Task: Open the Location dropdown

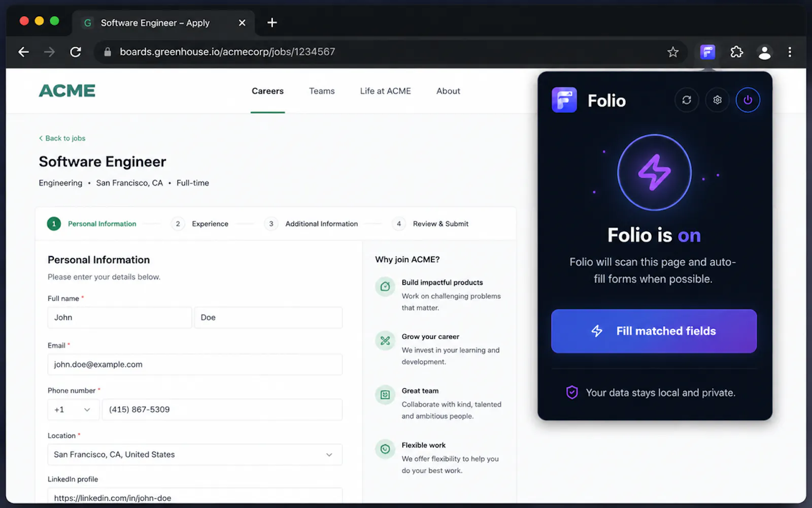Action: point(195,455)
